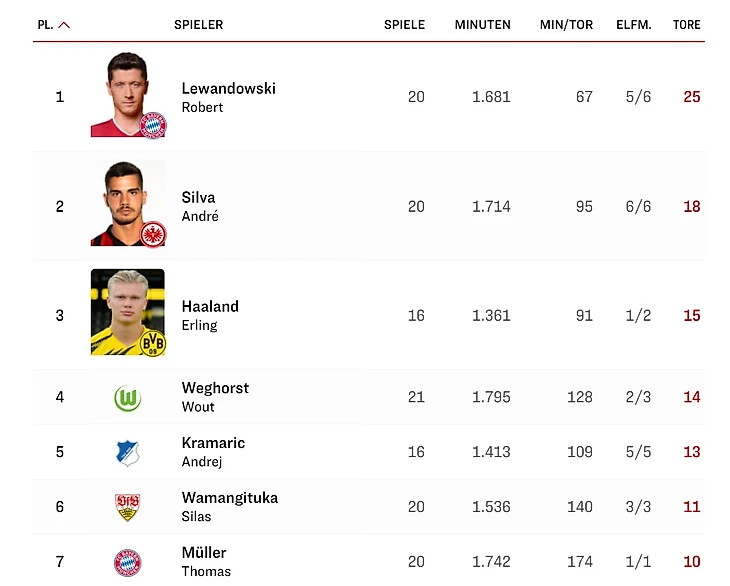This screenshot has height=586, width=730.
Task: Sort table by ELFM. column header
Action: pyautogui.click(x=634, y=25)
